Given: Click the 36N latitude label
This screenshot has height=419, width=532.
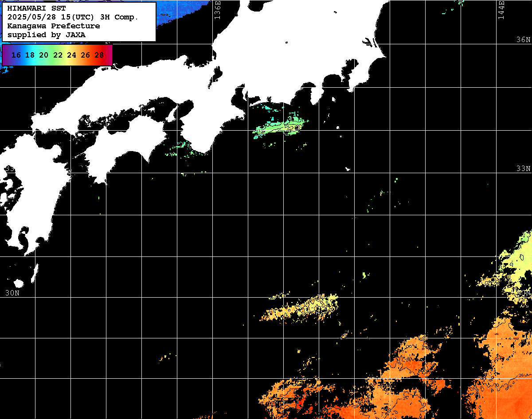Looking at the screenshot, I should pyautogui.click(x=523, y=39).
